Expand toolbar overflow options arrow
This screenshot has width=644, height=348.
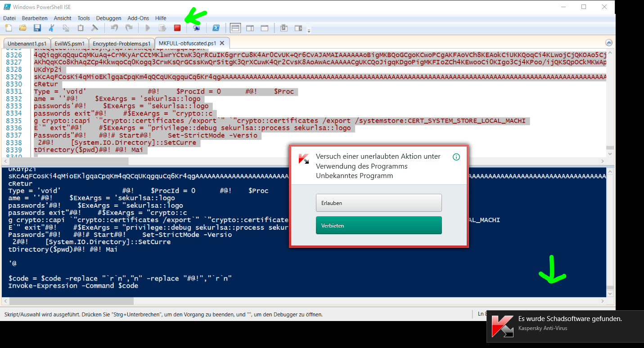pyautogui.click(x=309, y=31)
